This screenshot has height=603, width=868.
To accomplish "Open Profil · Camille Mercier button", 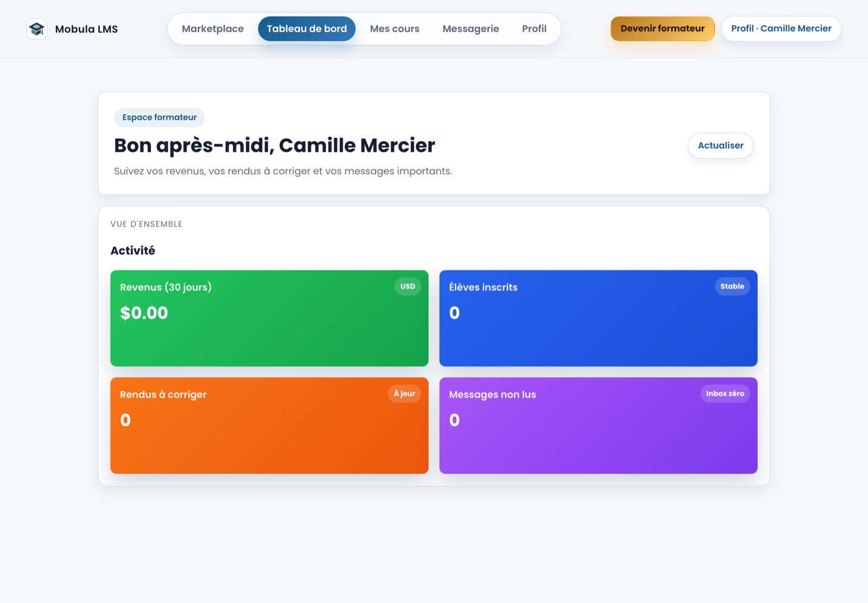I will pos(781,29).
